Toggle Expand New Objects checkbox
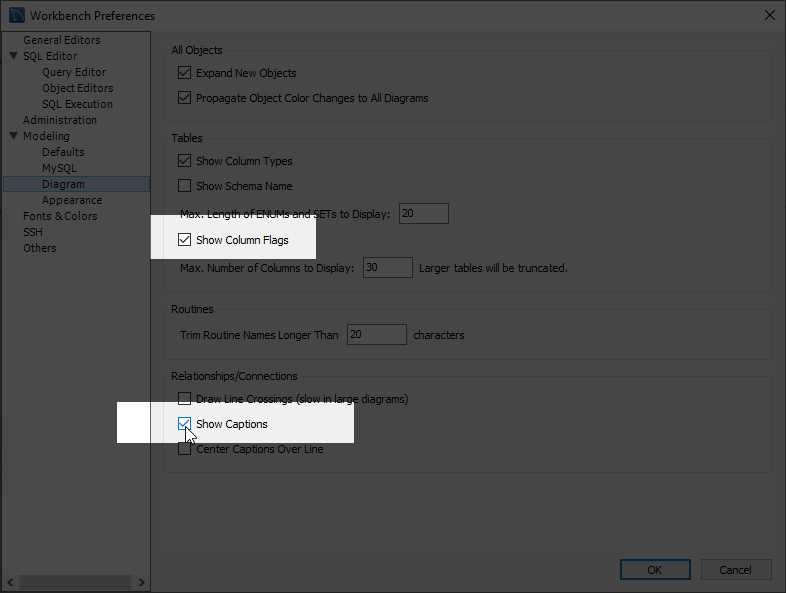The image size is (786, 593). 184,73
